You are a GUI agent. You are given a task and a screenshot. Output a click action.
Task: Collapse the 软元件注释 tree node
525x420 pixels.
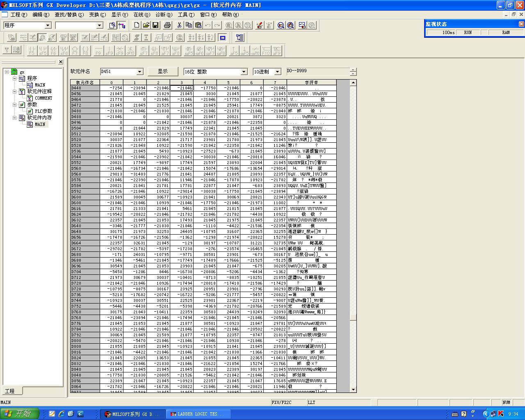pos(15,91)
